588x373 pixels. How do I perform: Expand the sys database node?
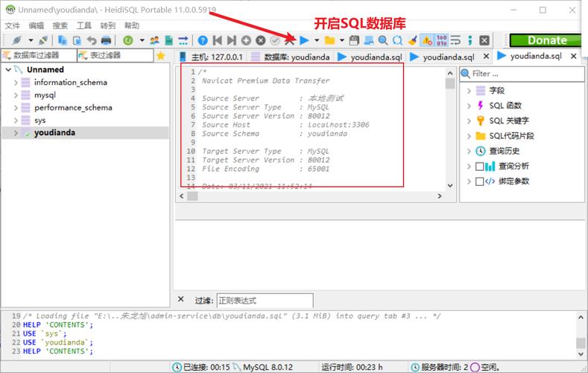(x=16, y=120)
